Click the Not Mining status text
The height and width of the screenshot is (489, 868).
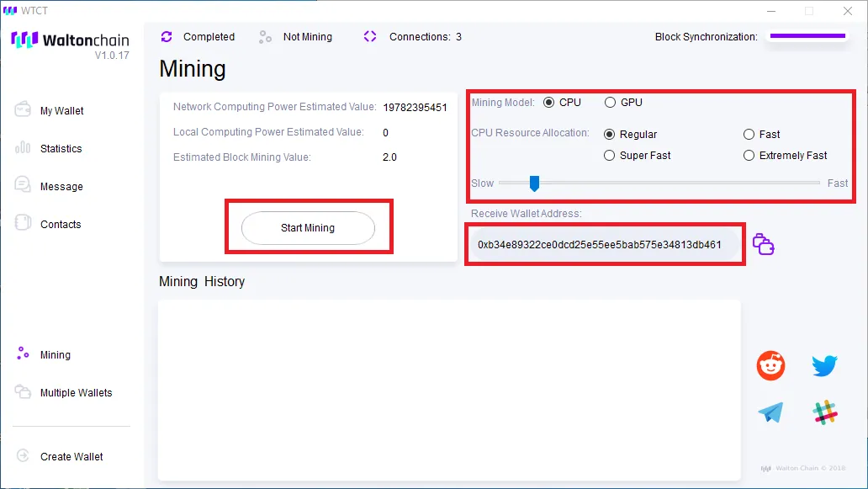307,36
